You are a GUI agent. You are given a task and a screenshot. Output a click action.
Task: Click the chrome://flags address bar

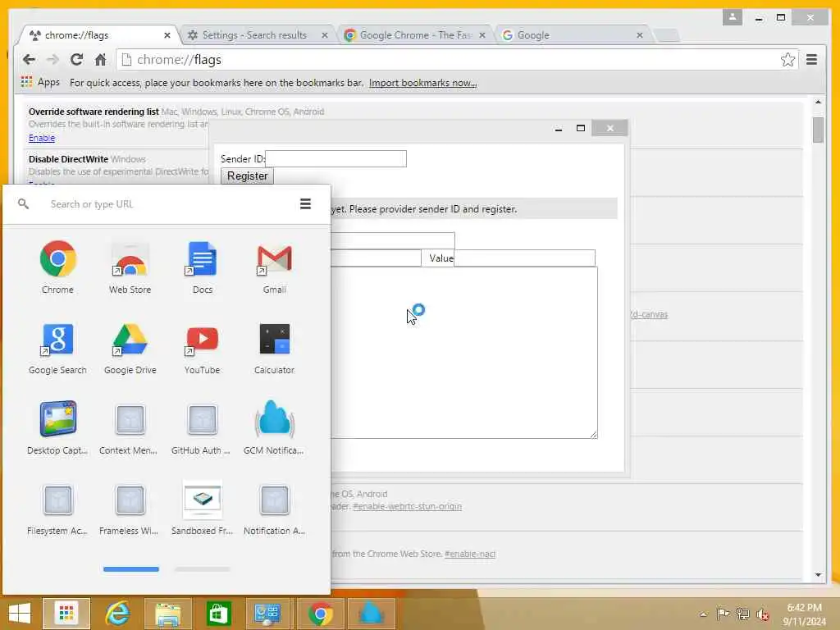coord(450,59)
